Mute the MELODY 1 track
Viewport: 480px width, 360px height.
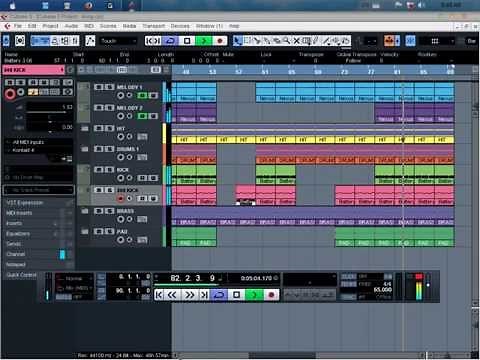pyautogui.click(x=99, y=87)
